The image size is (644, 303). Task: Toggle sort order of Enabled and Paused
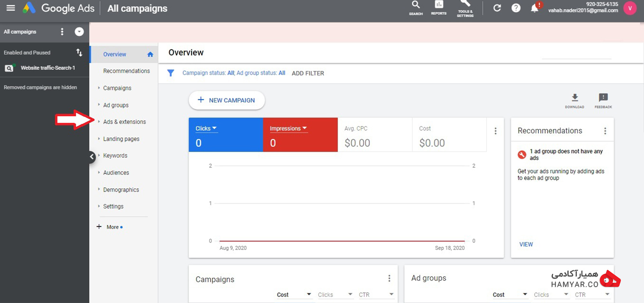[79, 53]
